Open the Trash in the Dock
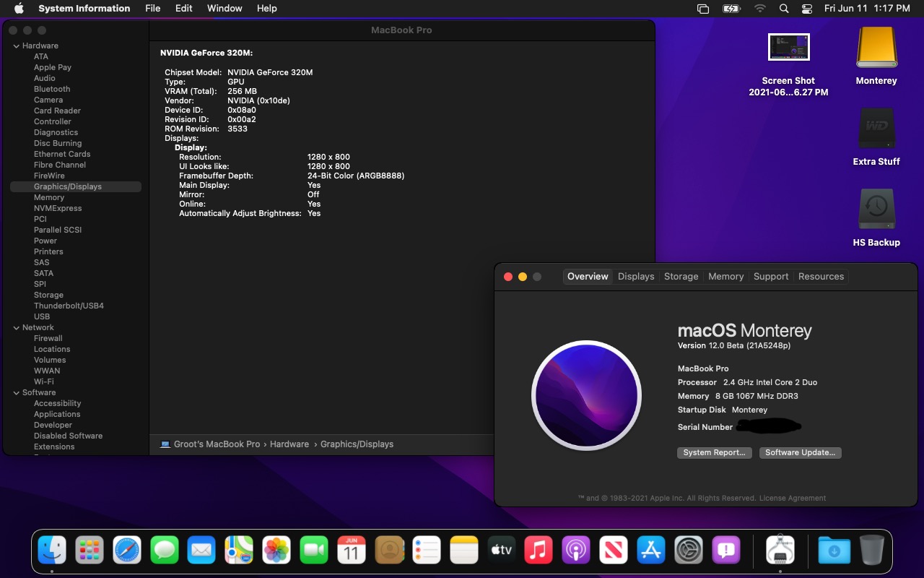This screenshot has height=578, width=924. coord(871,551)
